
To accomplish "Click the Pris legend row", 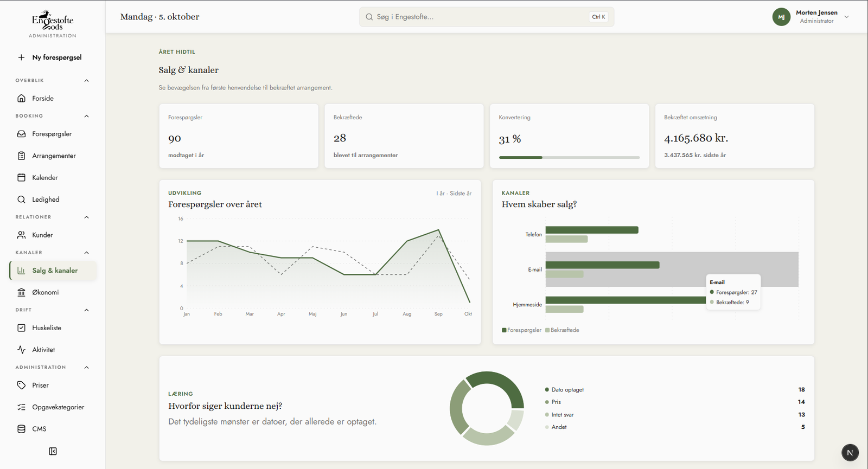I will click(675, 402).
